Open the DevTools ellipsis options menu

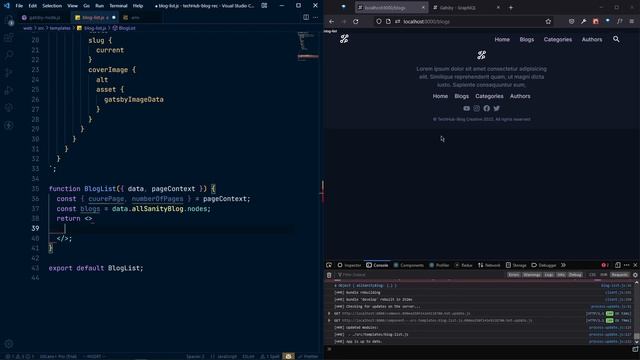tap(627, 265)
